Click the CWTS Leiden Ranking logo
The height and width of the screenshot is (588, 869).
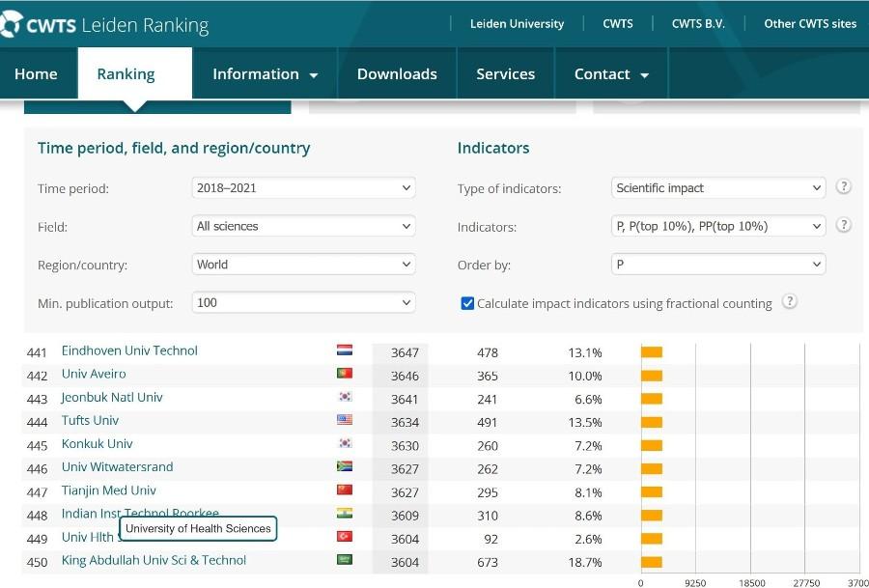(104, 24)
